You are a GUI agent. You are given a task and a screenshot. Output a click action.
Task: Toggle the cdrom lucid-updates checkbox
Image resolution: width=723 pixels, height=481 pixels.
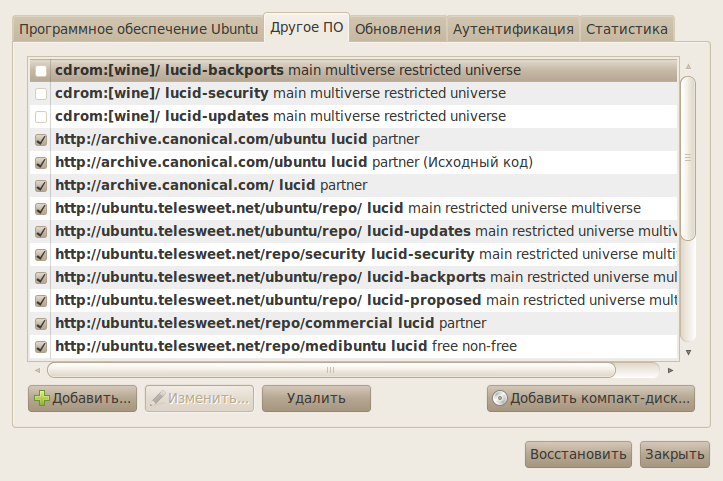coord(41,117)
